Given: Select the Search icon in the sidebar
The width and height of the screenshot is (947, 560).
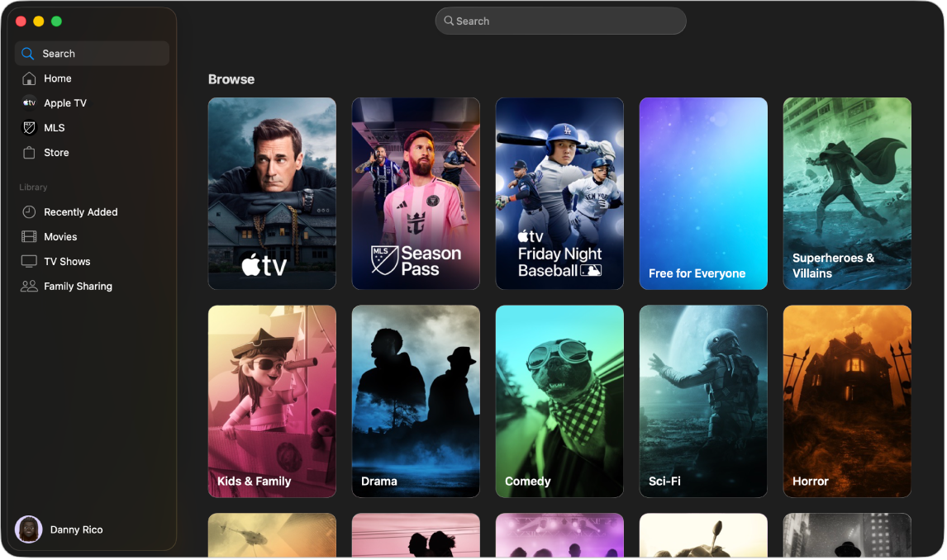Looking at the screenshot, I should [x=27, y=53].
